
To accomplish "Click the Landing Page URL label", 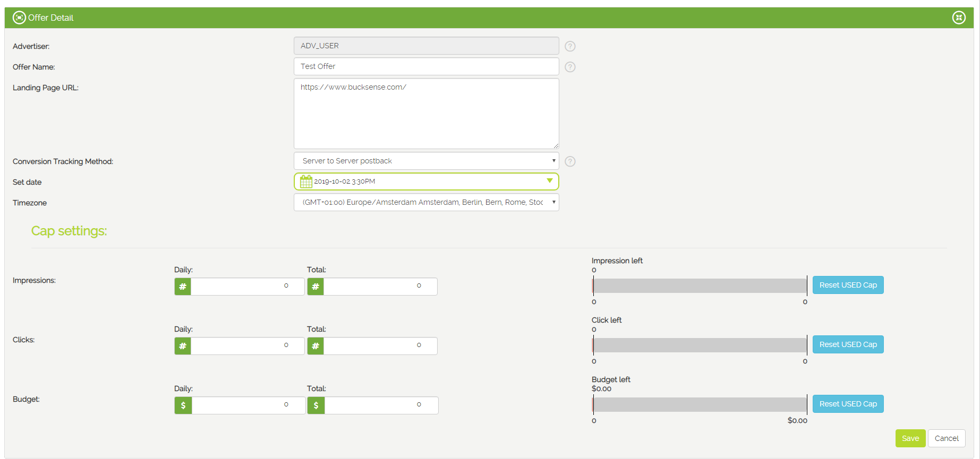I will (x=46, y=88).
